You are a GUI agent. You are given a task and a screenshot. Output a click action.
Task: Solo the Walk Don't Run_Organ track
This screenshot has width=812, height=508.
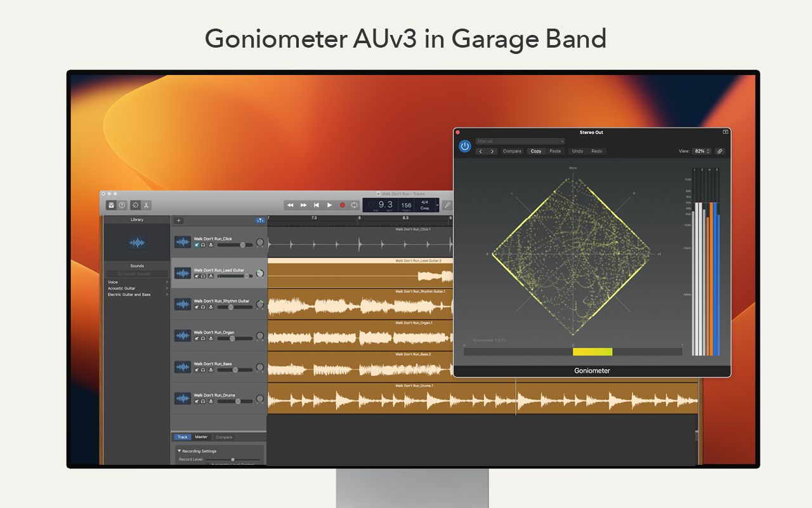pyautogui.click(x=203, y=338)
